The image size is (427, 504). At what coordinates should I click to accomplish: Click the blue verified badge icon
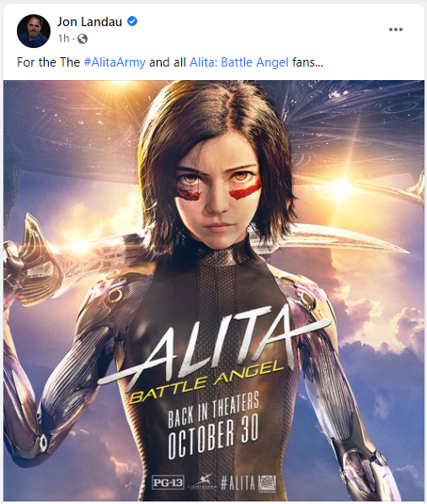click(x=132, y=22)
